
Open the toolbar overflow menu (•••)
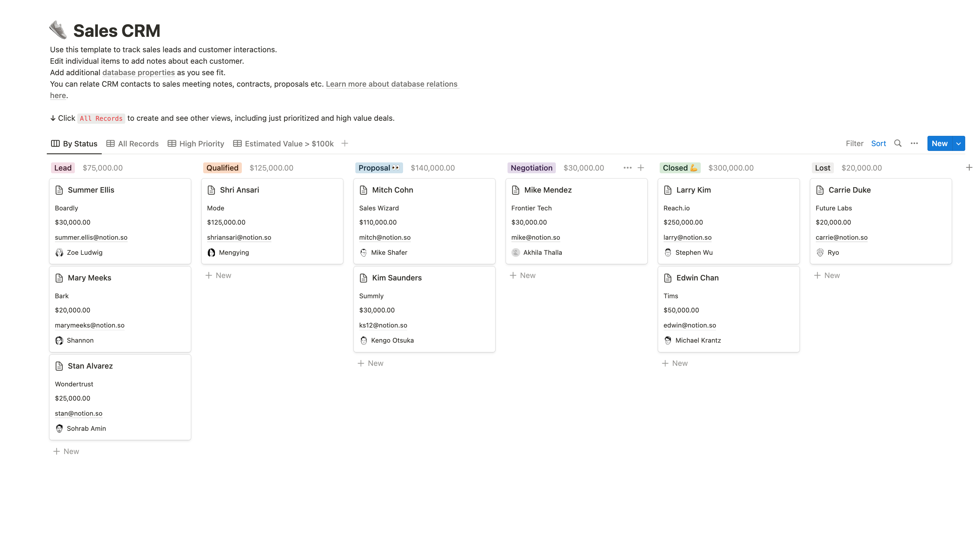(914, 143)
